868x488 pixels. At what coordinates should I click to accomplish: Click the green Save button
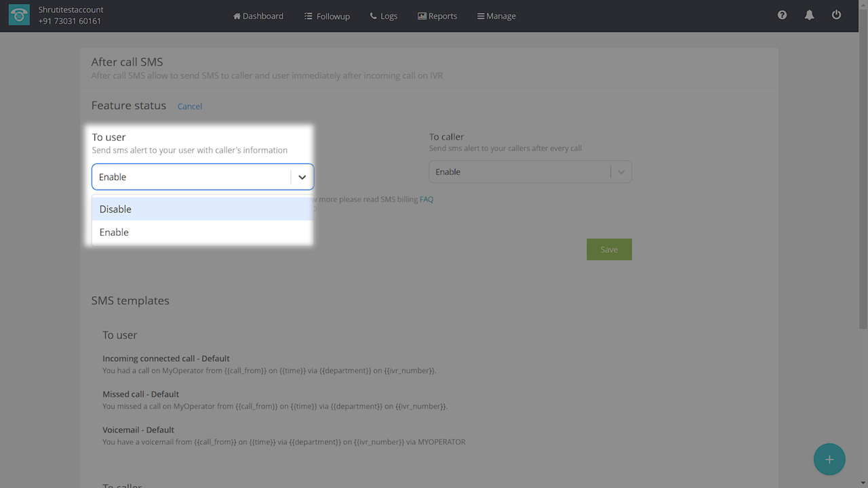[x=609, y=249]
